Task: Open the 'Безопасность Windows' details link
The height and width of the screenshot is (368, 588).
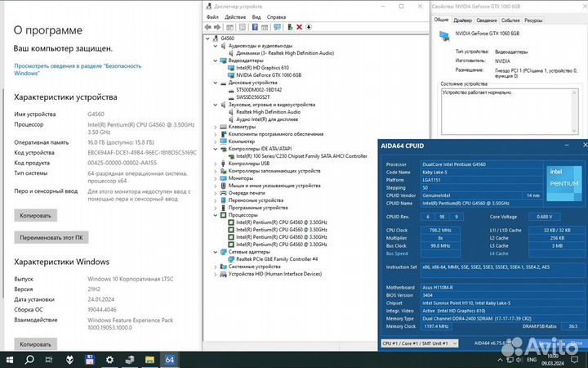Action: coord(78,70)
